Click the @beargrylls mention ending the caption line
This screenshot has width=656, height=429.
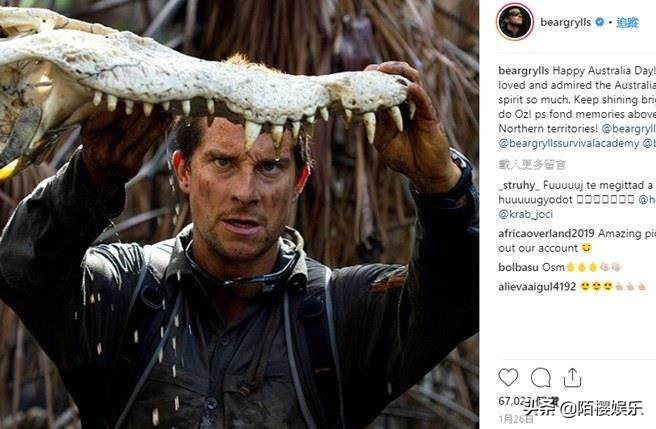pyautogui.click(x=631, y=128)
